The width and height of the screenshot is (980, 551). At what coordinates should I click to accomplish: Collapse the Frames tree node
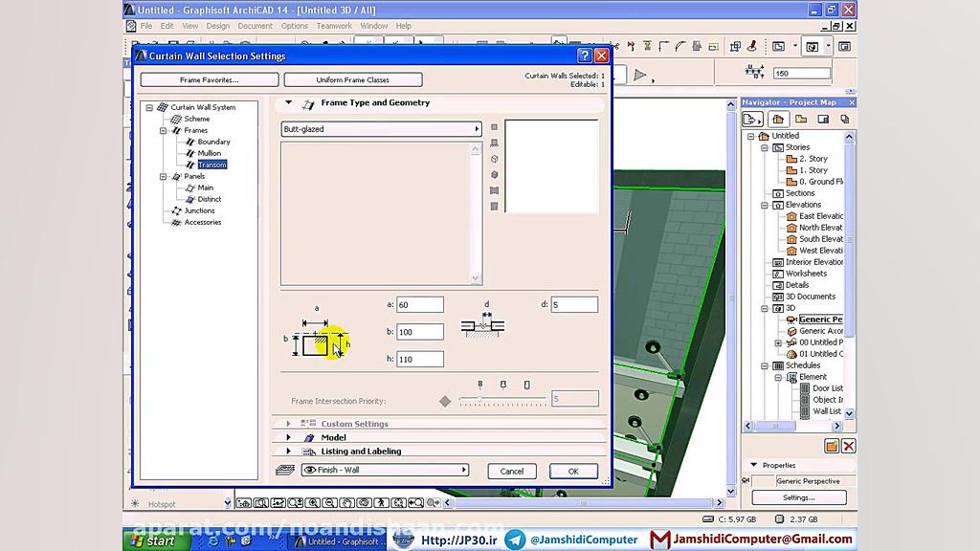tap(163, 130)
